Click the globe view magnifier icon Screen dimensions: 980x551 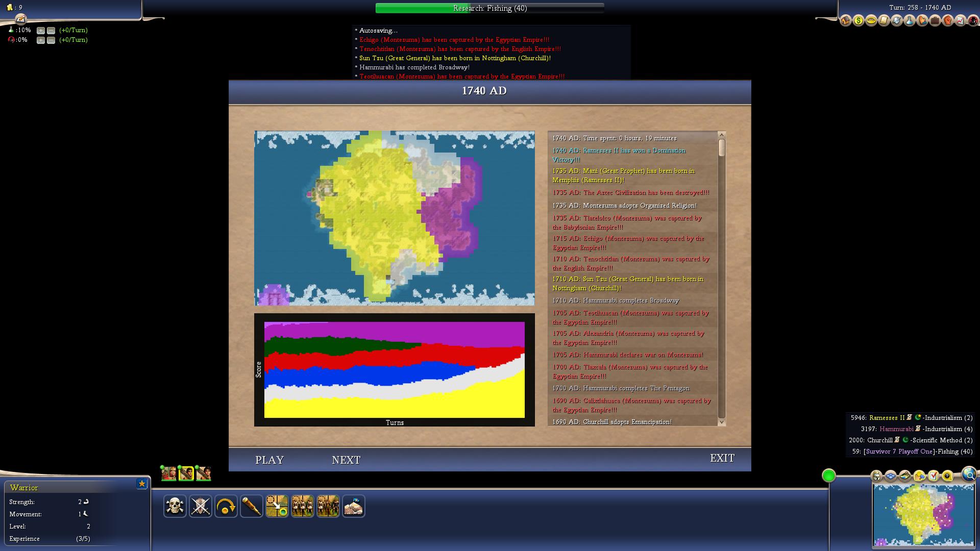pyautogui.click(x=969, y=474)
